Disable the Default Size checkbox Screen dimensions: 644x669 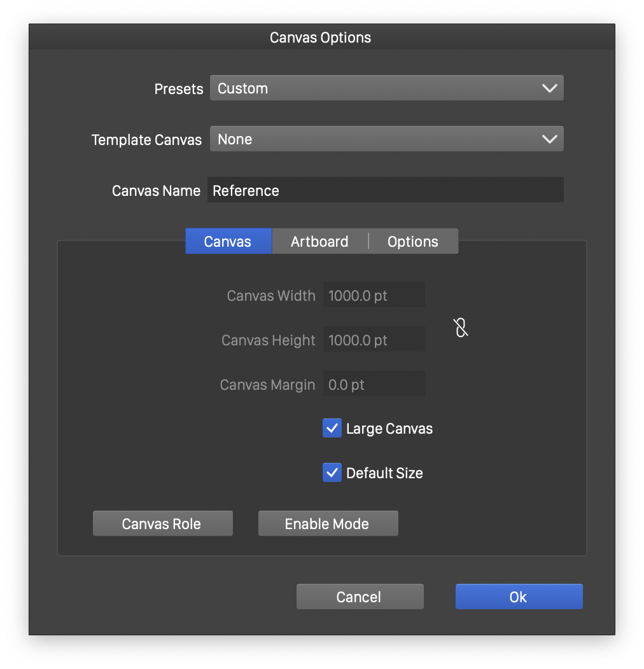click(x=332, y=473)
